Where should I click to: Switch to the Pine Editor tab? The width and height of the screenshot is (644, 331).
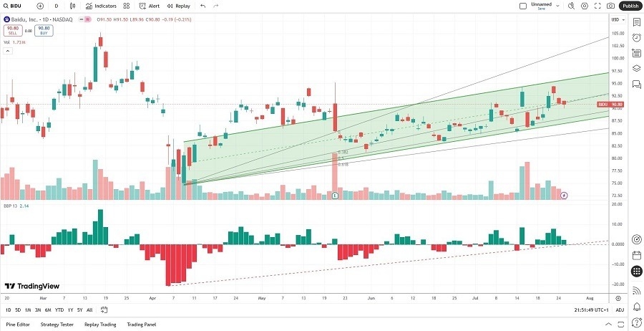click(x=17, y=325)
